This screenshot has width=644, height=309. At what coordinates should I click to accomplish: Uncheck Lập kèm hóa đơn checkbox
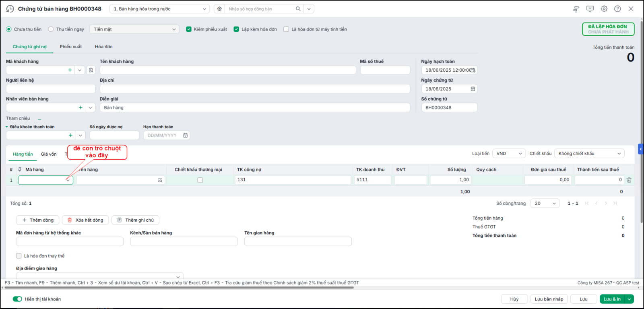(236, 29)
